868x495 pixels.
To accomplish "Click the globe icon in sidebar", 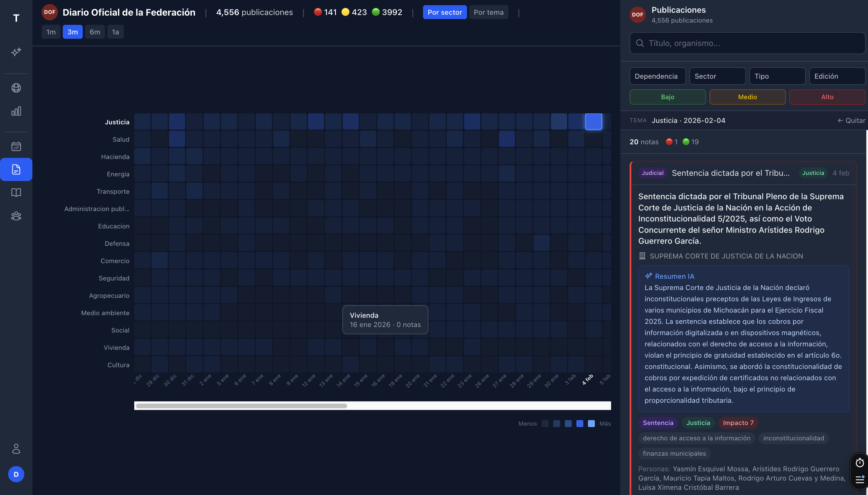I will coord(16,88).
